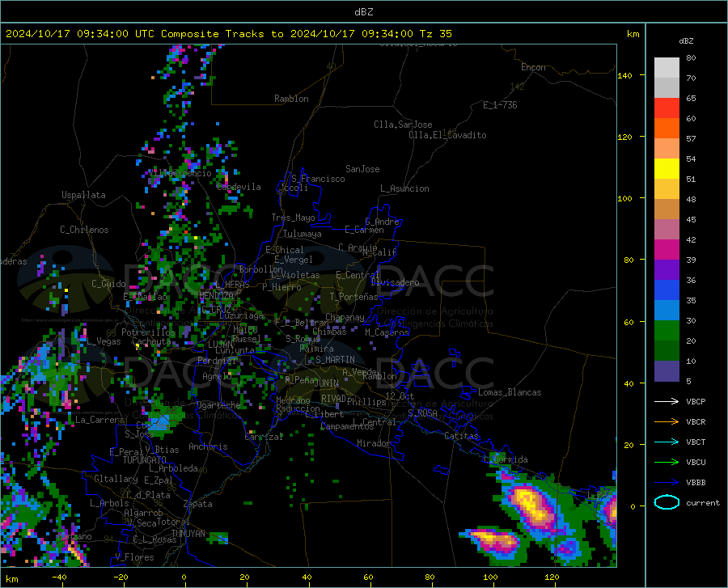The height and width of the screenshot is (588, 728).
Task: Click the 'Encon' map label
Action: pos(533,67)
